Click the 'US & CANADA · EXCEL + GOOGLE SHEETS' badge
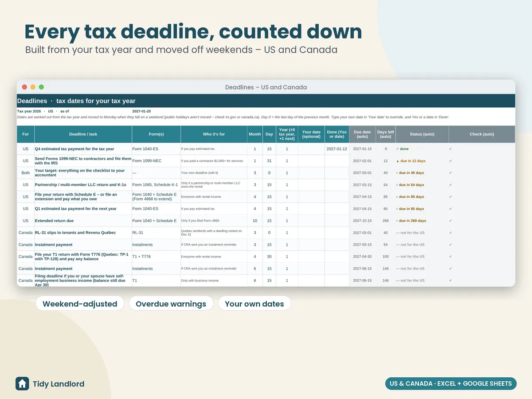 pos(450,383)
